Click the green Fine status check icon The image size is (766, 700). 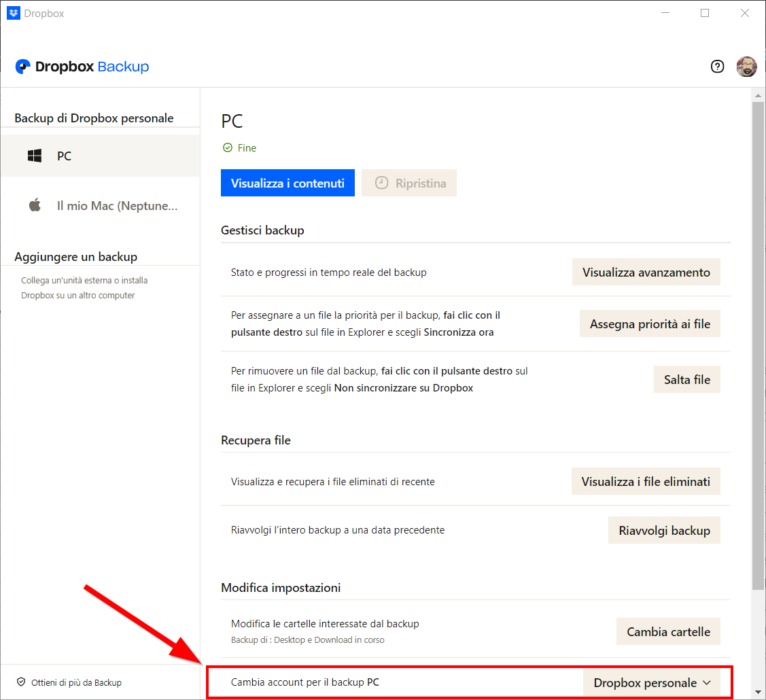tap(228, 147)
